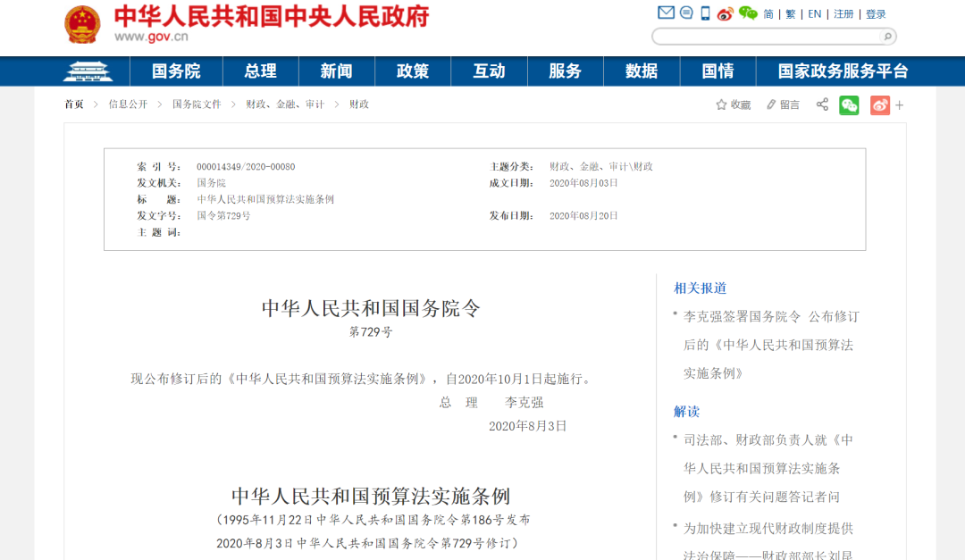
Task: Expand more sharing options with plus sign
Action: coord(899,104)
